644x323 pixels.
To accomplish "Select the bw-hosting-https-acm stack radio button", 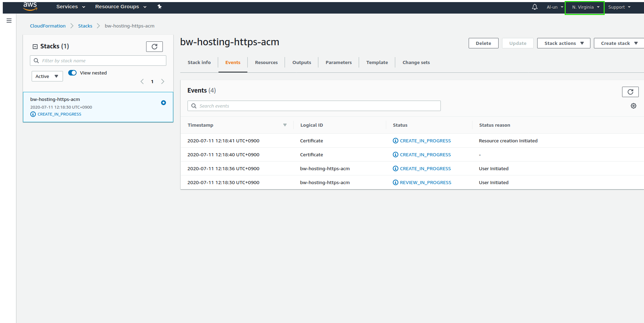I will [164, 103].
